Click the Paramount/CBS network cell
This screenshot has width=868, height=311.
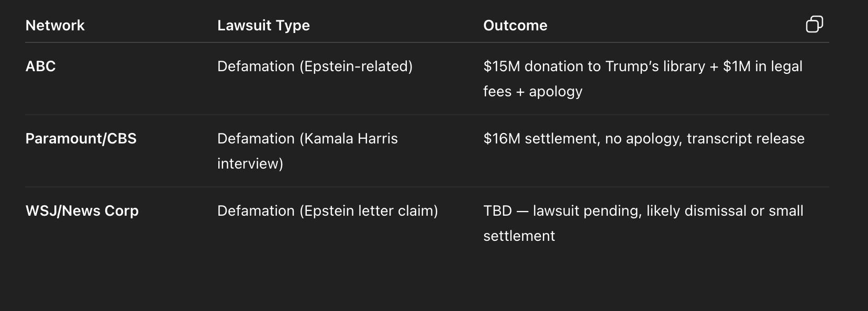coord(81,138)
